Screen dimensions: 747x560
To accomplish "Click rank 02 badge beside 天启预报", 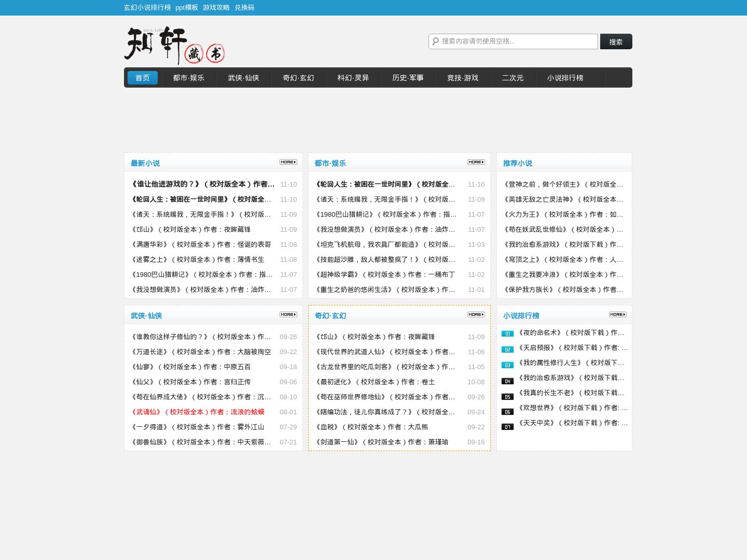I will pos(507,349).
